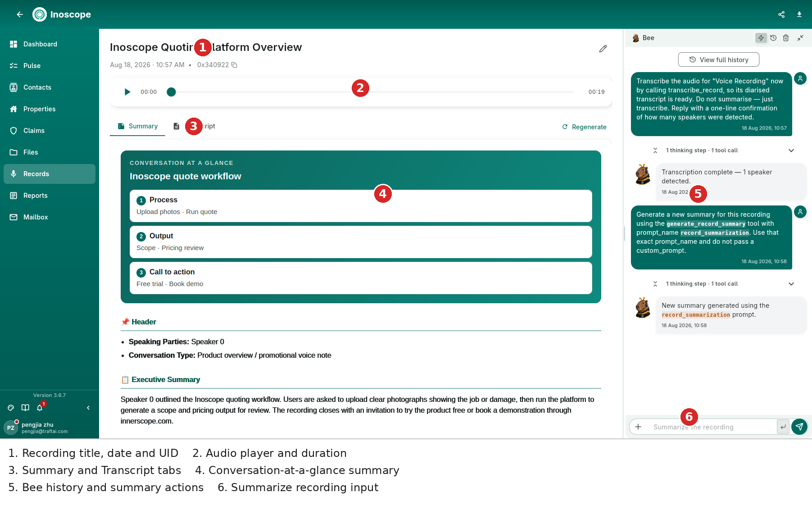
Task: Open chat history clock icon in Bee header
Action: click(x=773, y=38)
